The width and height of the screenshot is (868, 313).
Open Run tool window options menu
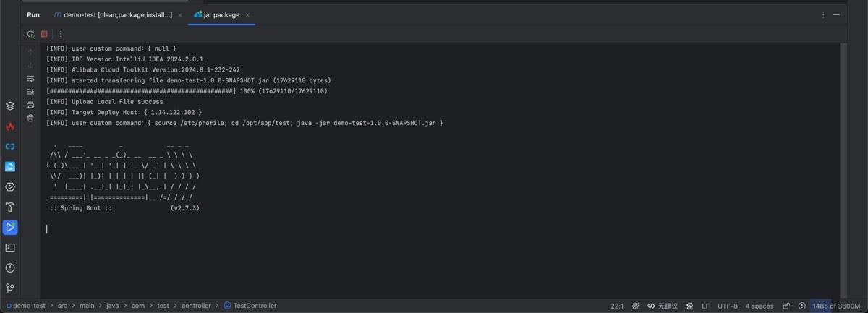(x=823, y=14)
